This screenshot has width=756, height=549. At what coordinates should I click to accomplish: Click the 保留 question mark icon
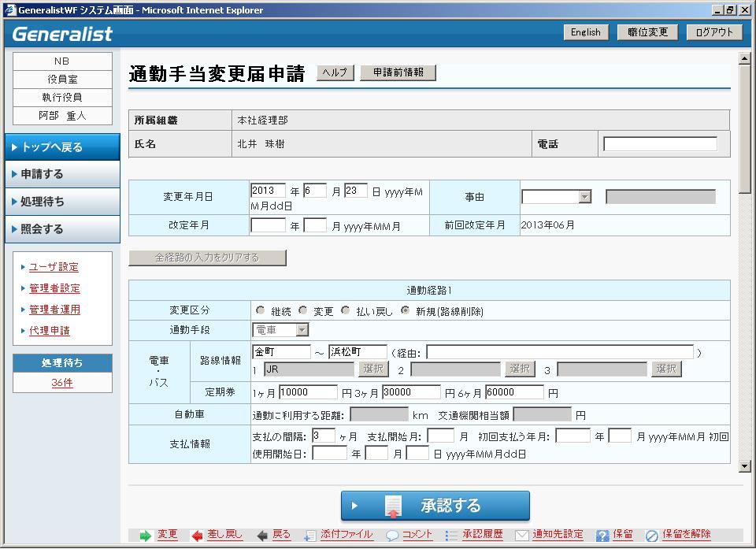(x=602, y=536)
